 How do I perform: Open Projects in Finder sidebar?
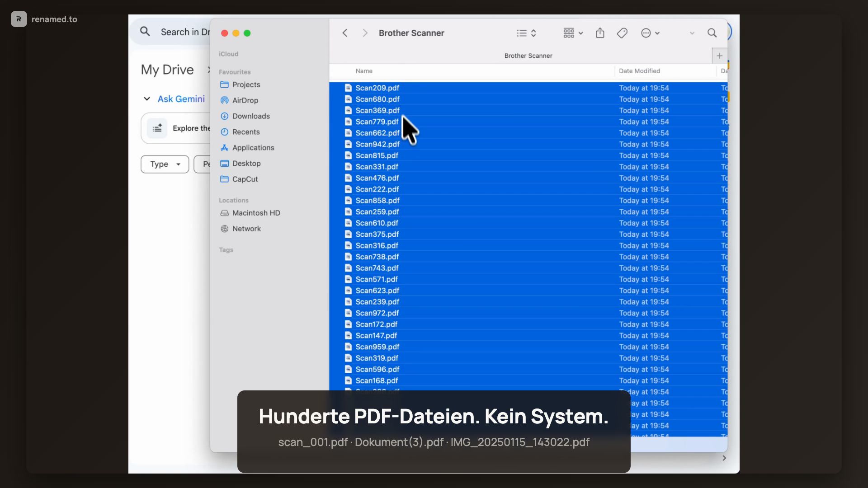[240, 84]
